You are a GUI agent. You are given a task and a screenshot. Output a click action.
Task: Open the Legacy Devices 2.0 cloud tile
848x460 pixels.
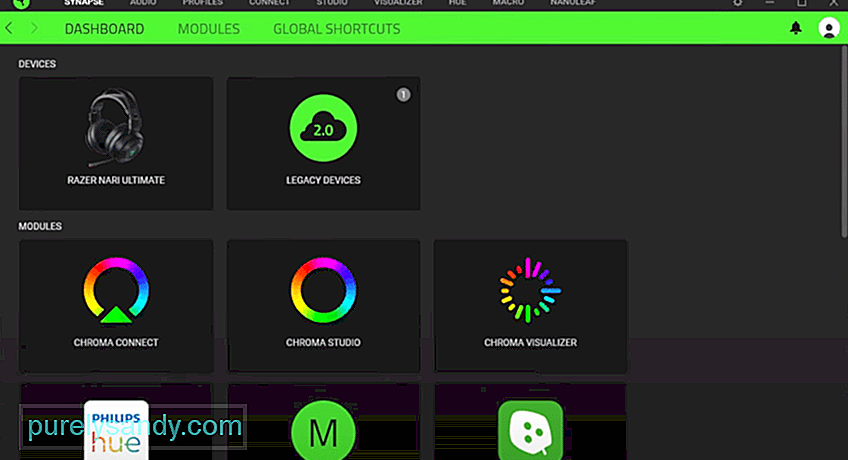point(323,143)
